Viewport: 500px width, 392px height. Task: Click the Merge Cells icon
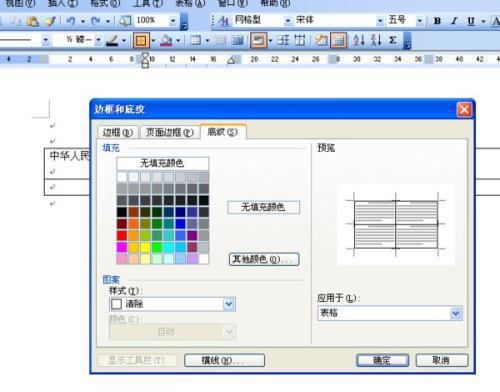point(220,41)
